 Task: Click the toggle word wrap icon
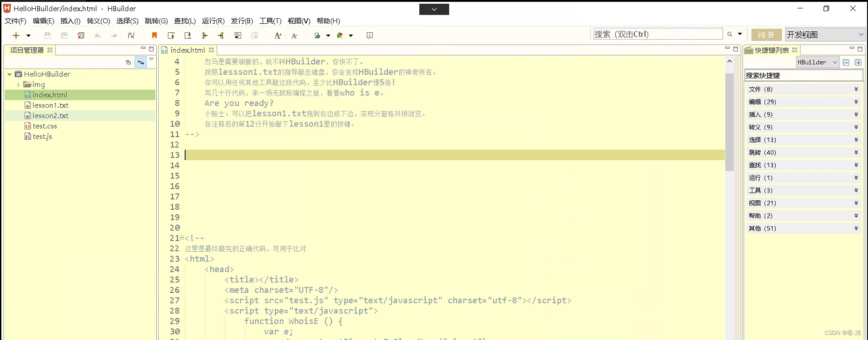pyautogui.click(x=238, y=35)
